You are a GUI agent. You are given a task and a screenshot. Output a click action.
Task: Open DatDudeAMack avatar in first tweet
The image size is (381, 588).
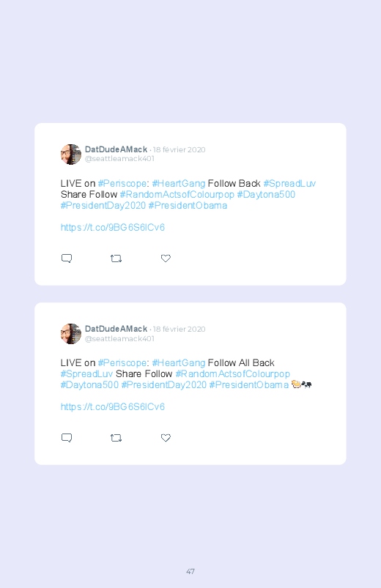point(71,154)
